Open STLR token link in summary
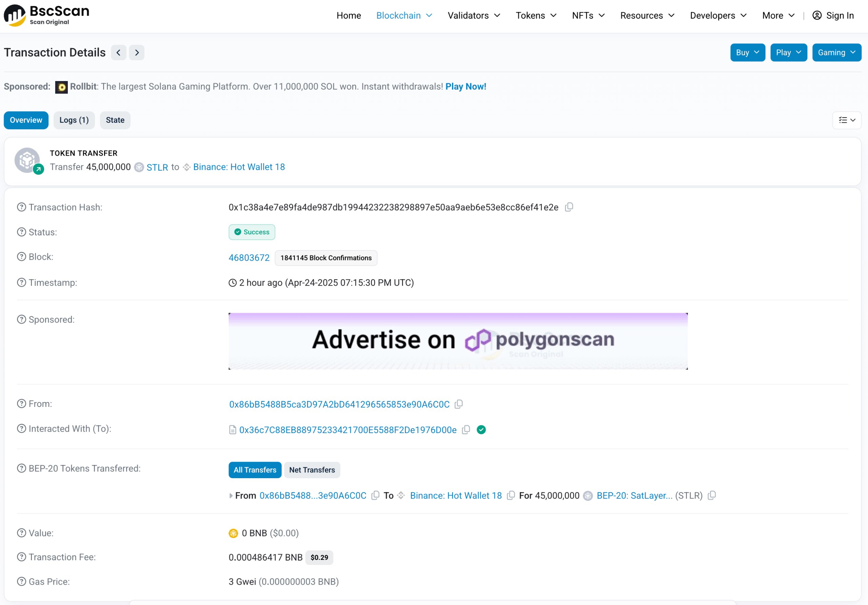This screenshot has width=868, height=605. 157,167
